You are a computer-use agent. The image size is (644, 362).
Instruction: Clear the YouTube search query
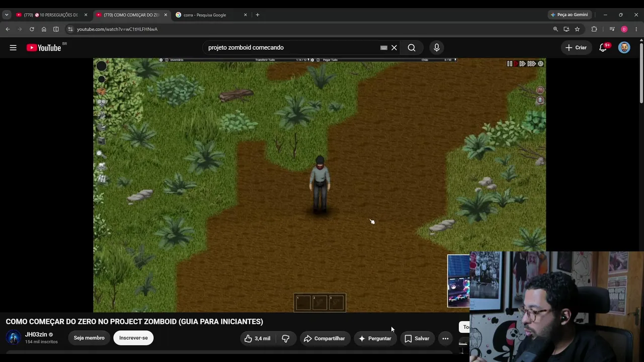(x=394, y=48)
